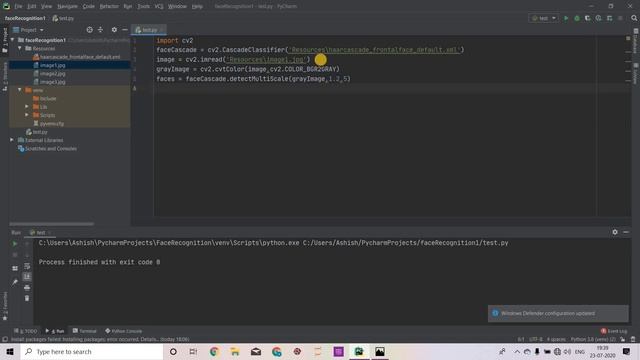Image resolution: width=640 pixels, height=360 pixels.
Task: Open Search Everywhere magnifier icon
Action: tap(634, 18)
